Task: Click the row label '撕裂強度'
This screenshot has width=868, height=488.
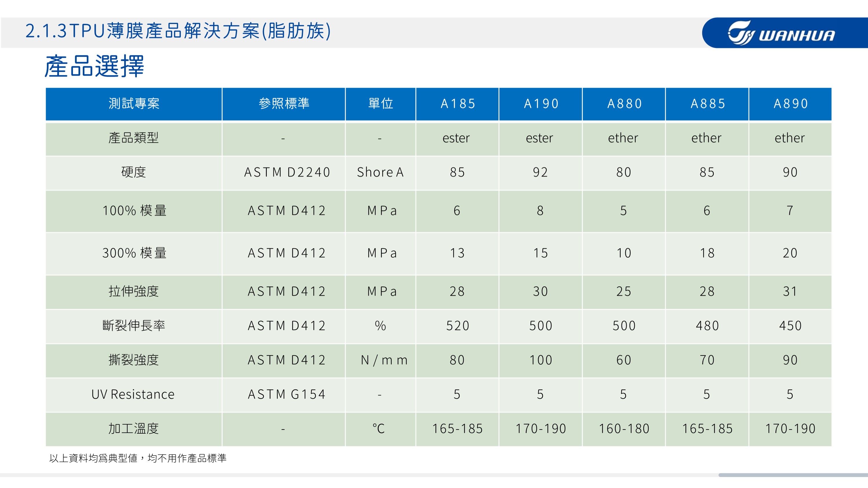Action: point(134,360)
